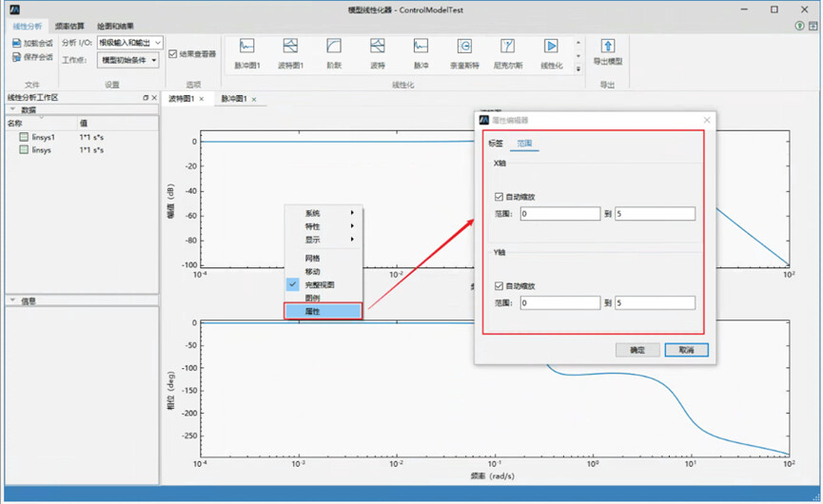
Task: Switch to the 线性分析 ribbon tab
Action: pyautogui.click(x=28, y=27)
